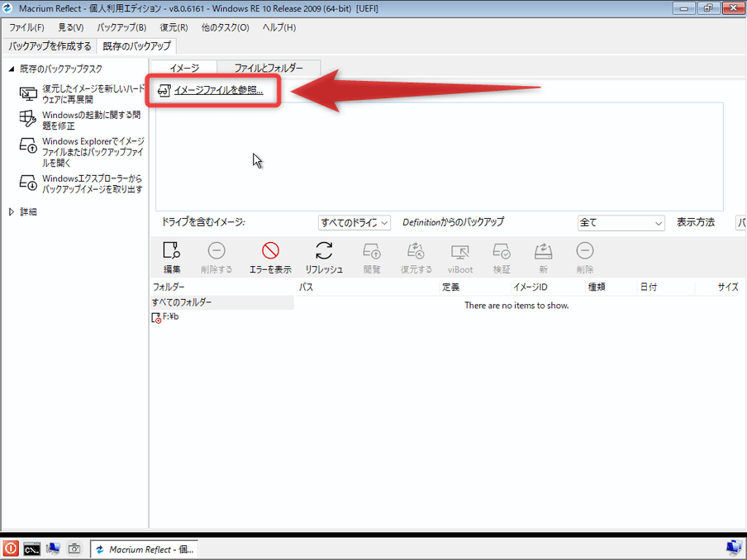This screenshot has width=747, height=560.
Task: Sort by the 定義 column header
Action: click(x=450, y=287)
